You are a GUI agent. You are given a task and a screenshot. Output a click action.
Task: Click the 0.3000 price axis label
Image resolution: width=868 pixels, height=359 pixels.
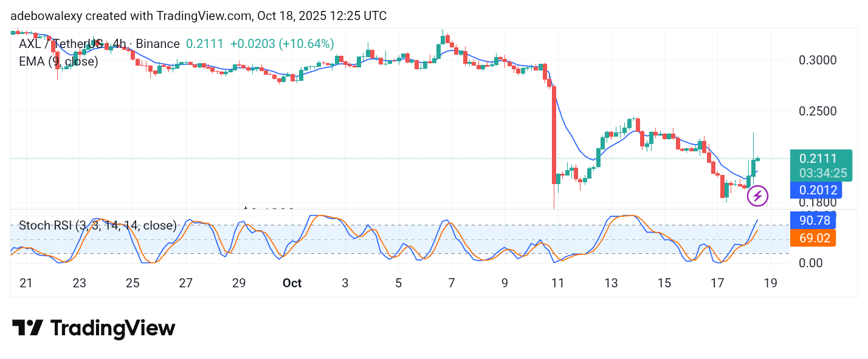(818, 60)
